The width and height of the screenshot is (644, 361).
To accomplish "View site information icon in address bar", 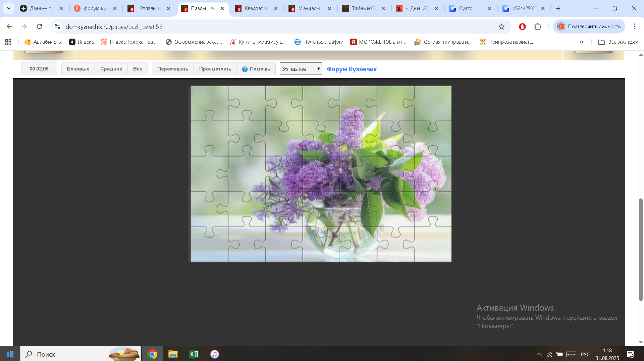I will 57,27.
